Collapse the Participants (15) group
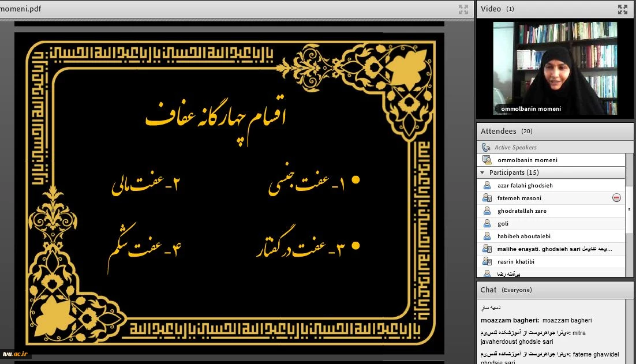The width and height of the screenshot is (636, 364). pos(482,172)
